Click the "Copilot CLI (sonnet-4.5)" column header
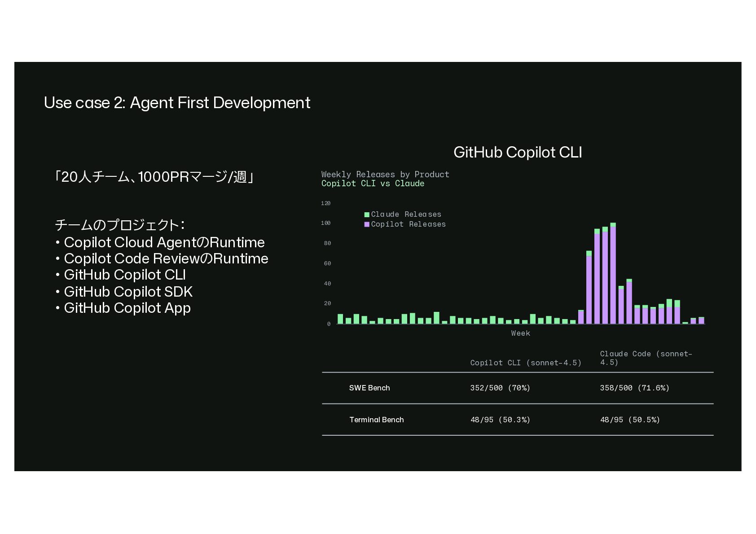The image size is (756, 534). [x=526, y=363]
